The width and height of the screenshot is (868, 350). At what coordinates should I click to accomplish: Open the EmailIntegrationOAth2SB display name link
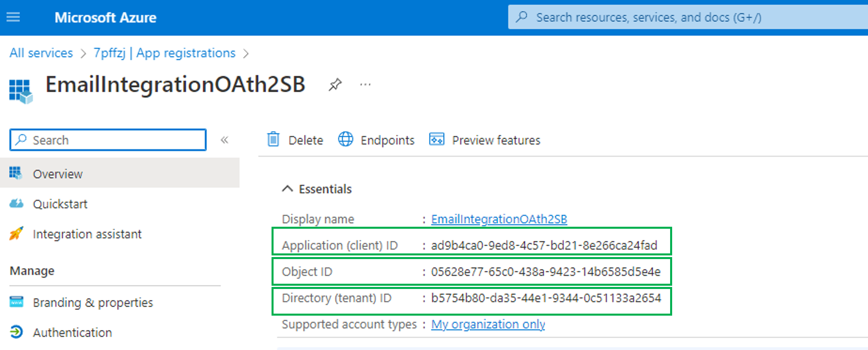[x=499, y=219]
